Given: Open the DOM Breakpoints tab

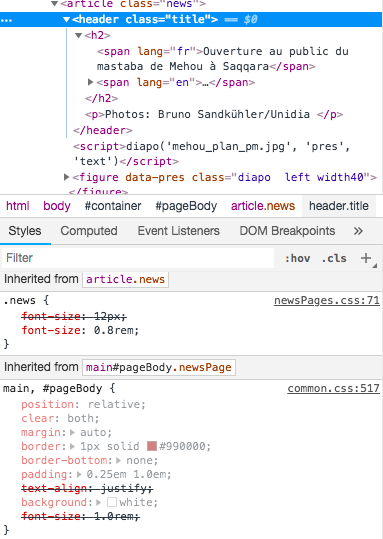Looking at the screenshot, I should pos(287,231).
